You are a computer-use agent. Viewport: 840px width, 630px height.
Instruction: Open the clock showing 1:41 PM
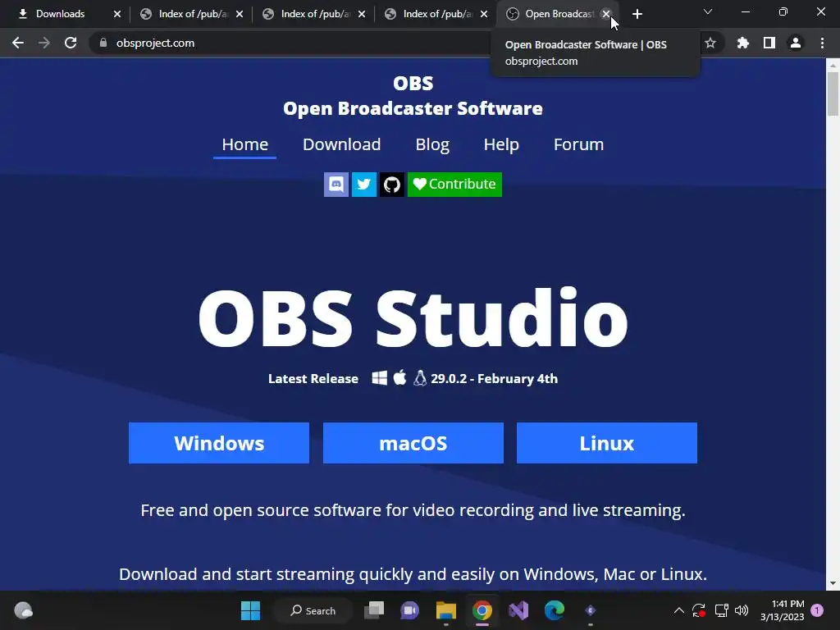coord(782,610)
